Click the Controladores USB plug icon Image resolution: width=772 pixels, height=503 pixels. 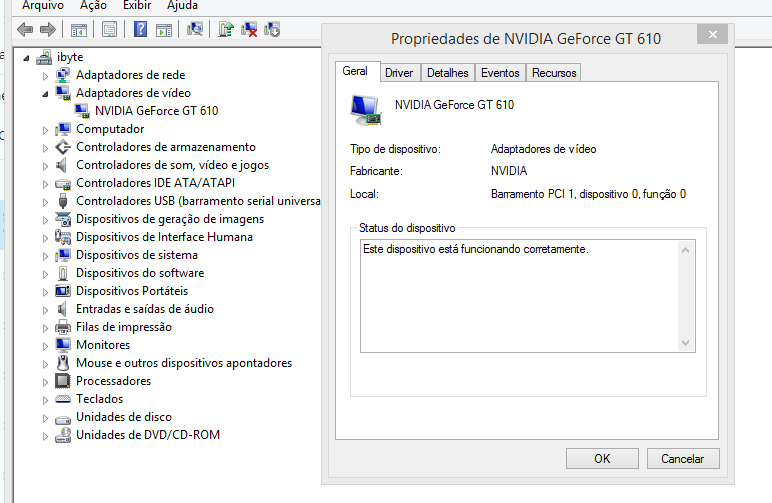click(63, 201)
